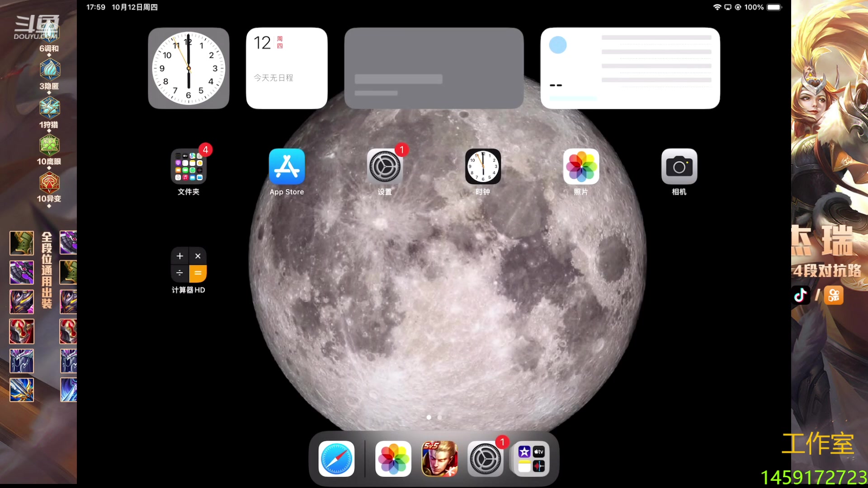Launch the 5v5 game in dock
This screenshot has height=488, width=868.
439,459
